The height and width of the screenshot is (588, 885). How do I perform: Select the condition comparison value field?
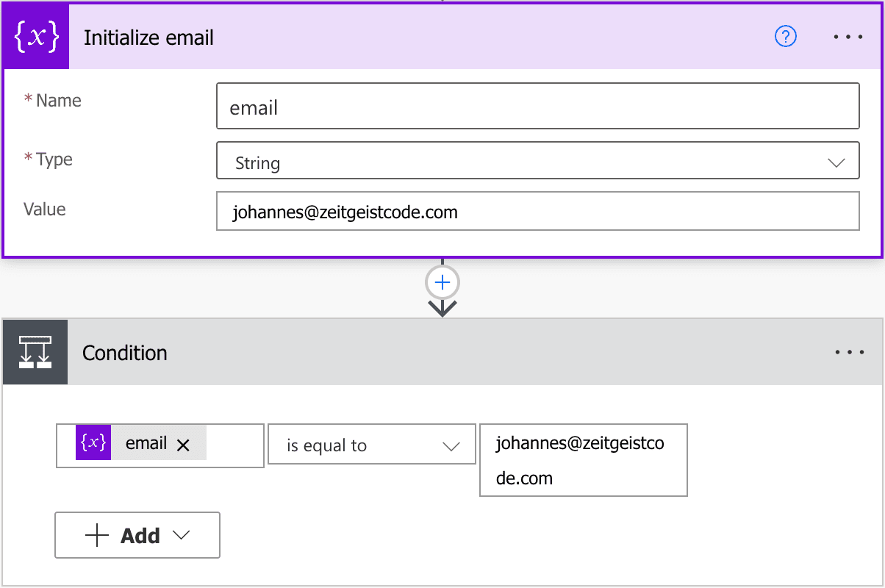coord(583,460)
